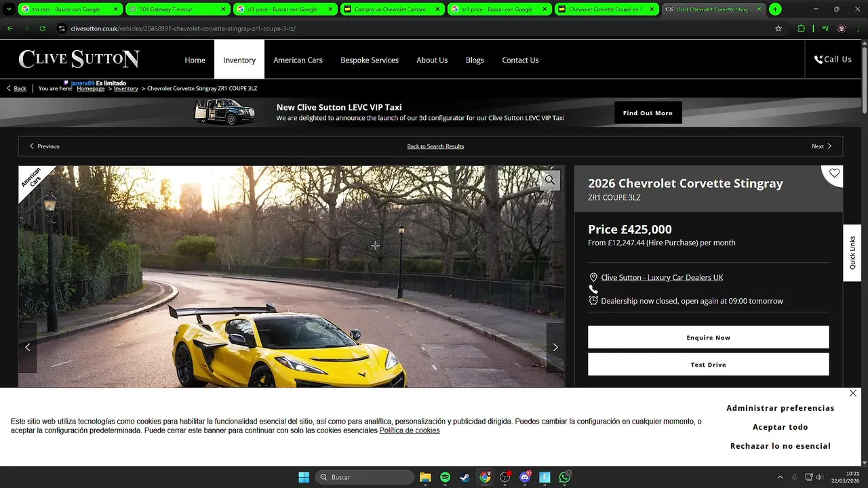Image resolution: width=868 pixels, height=488 pixels.
Task: Open the Política de cookies link
Action: [410, 430]
